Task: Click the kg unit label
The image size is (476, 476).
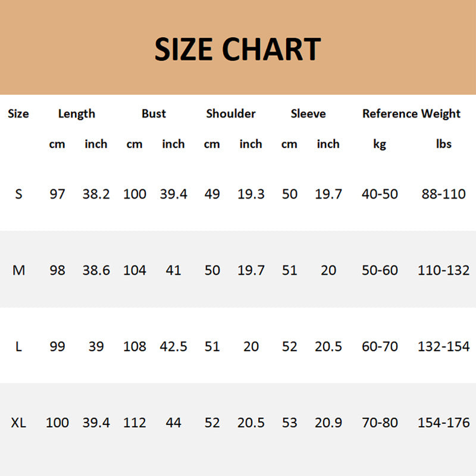Action: tap(380, 144)
